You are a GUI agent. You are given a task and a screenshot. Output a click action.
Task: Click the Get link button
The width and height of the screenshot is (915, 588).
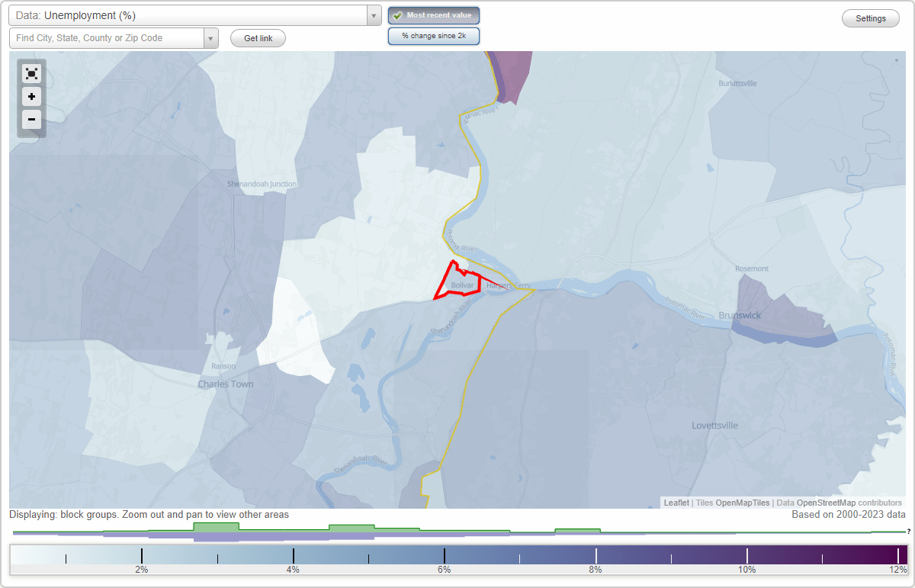(258, 37)
